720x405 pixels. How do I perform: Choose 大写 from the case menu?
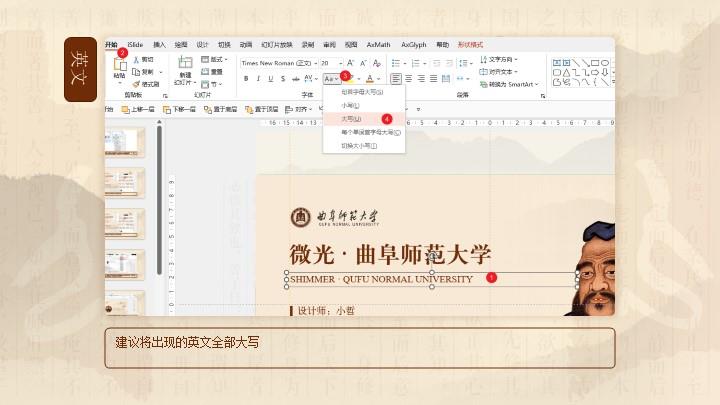click(364, 119)
